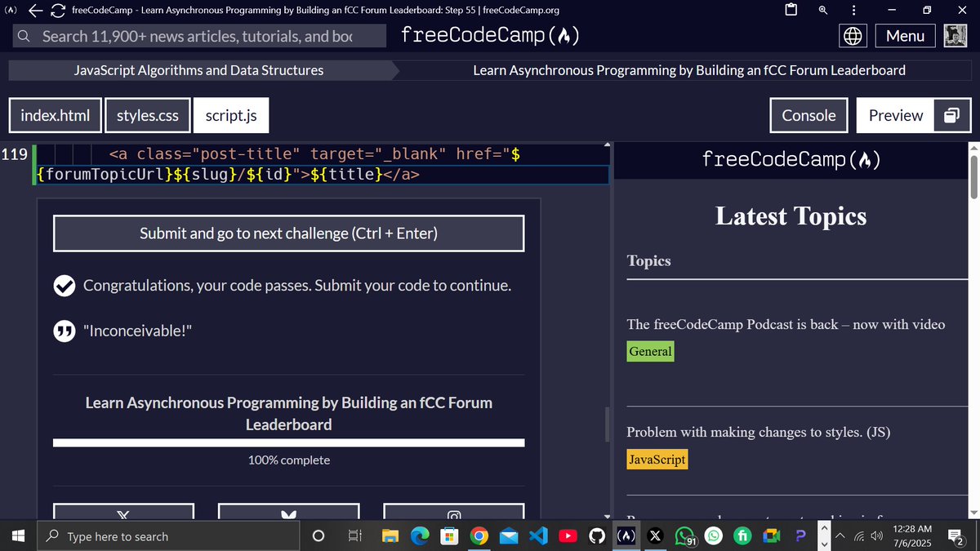This screenshot has width=980, height=551.
Task: Focus the news and tutorials search field
Action: click(199, 36)
